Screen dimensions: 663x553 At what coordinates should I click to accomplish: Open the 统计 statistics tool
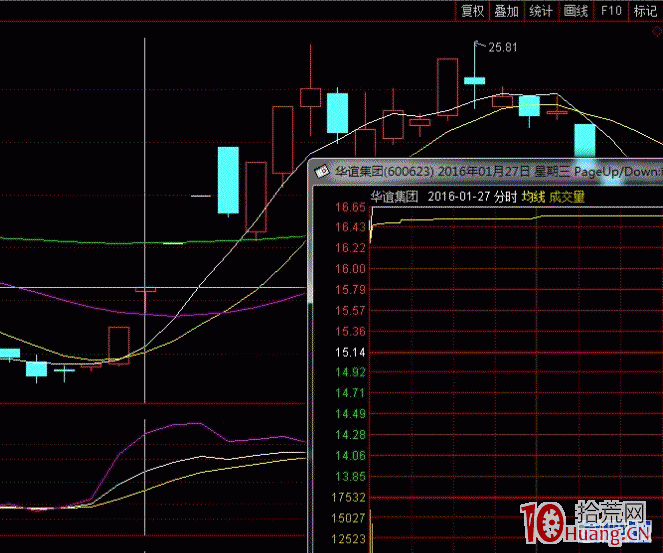click(541, 11)
